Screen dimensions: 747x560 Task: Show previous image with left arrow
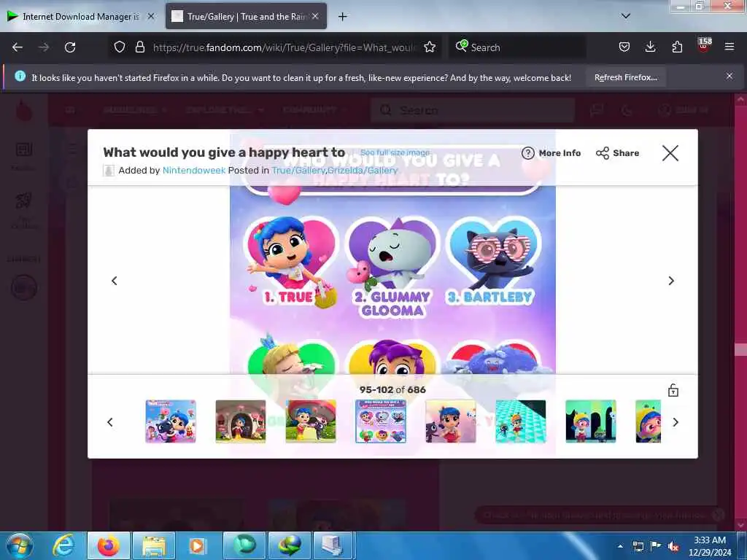coord(115,281)
